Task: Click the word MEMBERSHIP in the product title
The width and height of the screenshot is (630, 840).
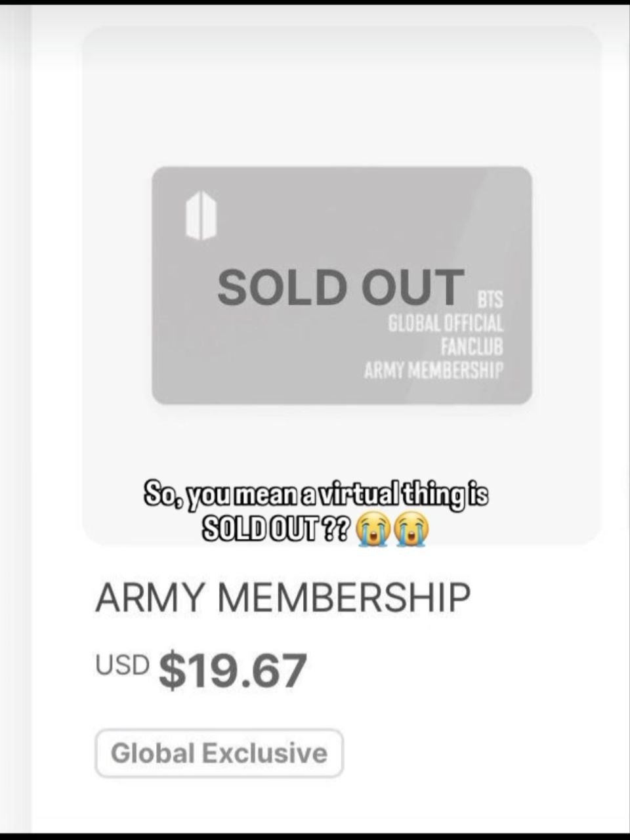Action: pyautogui.click(x=345, y=598)
